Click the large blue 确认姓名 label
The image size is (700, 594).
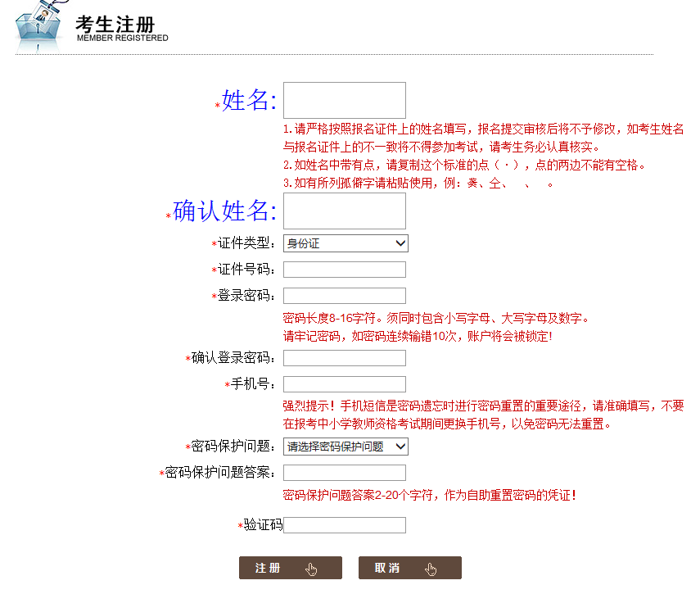pos(224,211)
